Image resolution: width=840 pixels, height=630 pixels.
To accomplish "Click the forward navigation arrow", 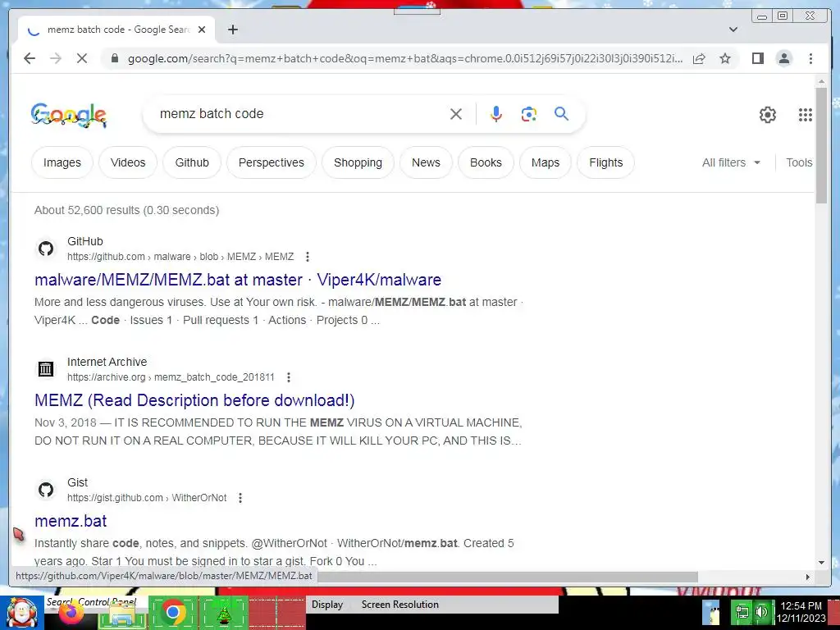I will pyautogui.click(x=56, y=58).
